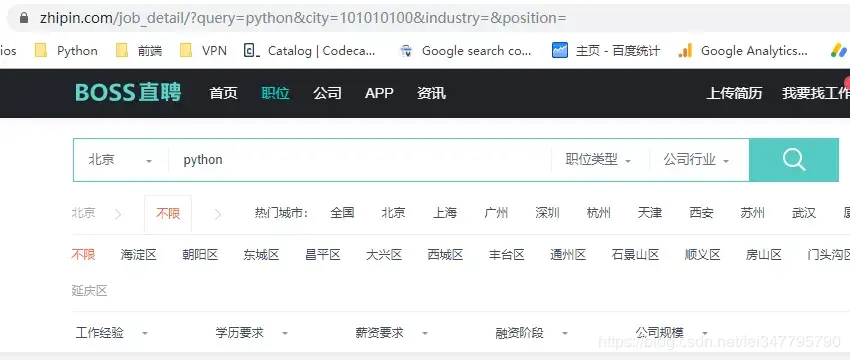This screenshot has height=360, width=850.
Task: Filter by 顺义区 district
Action: (703, 254)
